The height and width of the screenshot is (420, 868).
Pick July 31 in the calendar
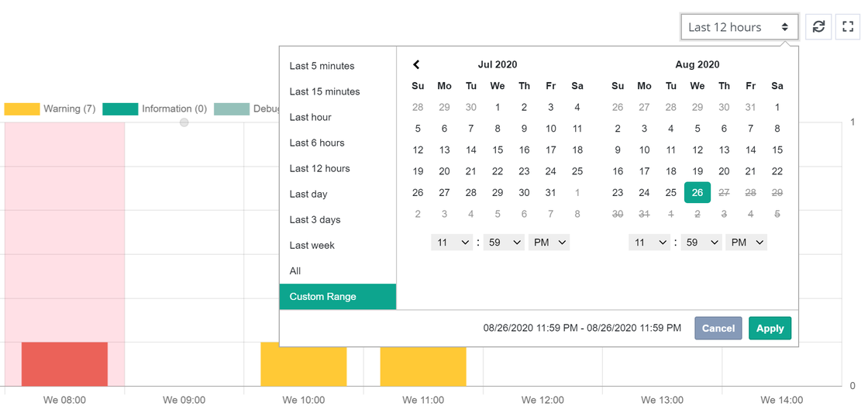pyautogui.click(x=550, y=193)
